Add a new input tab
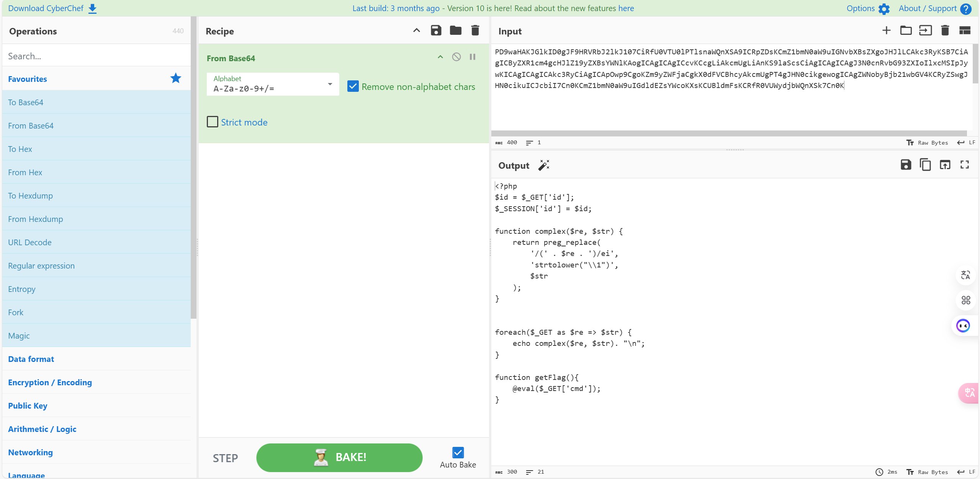Screen dimensions: 980x479 [886, 31]
